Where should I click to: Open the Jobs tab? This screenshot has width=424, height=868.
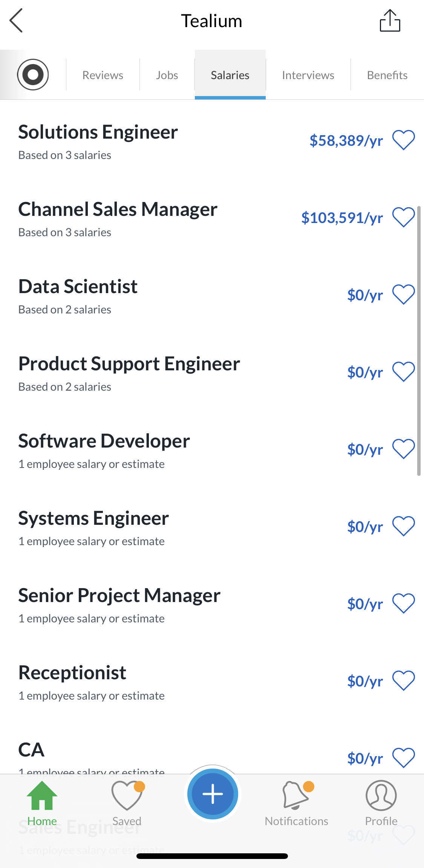167,75
